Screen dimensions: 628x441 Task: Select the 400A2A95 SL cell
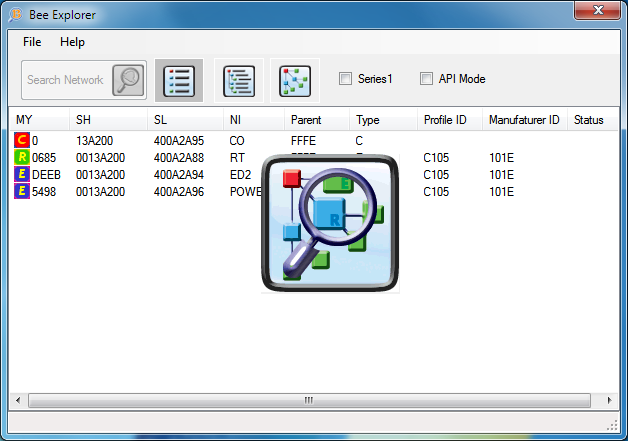[x=179, y=141]
